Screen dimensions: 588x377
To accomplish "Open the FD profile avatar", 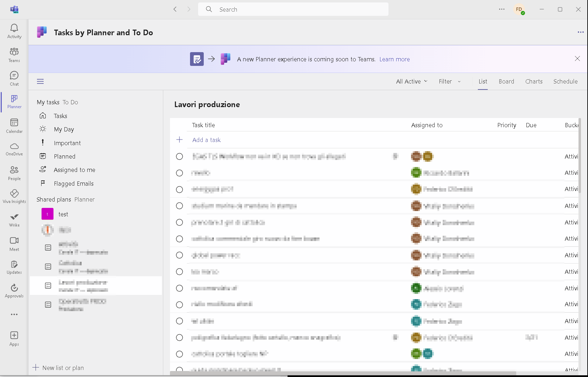I will tap(519, 10).
